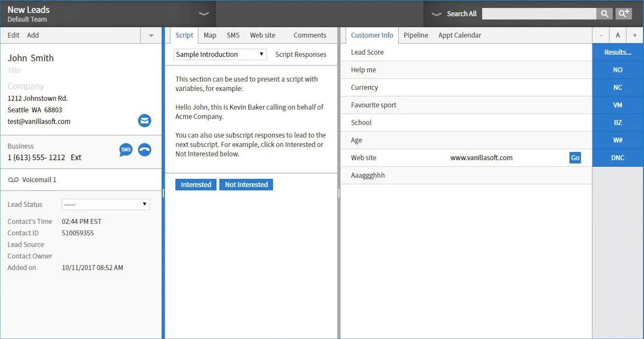Open the Sample Introduction script dropdown
The image size is (644, 339).
coord(220,54)
